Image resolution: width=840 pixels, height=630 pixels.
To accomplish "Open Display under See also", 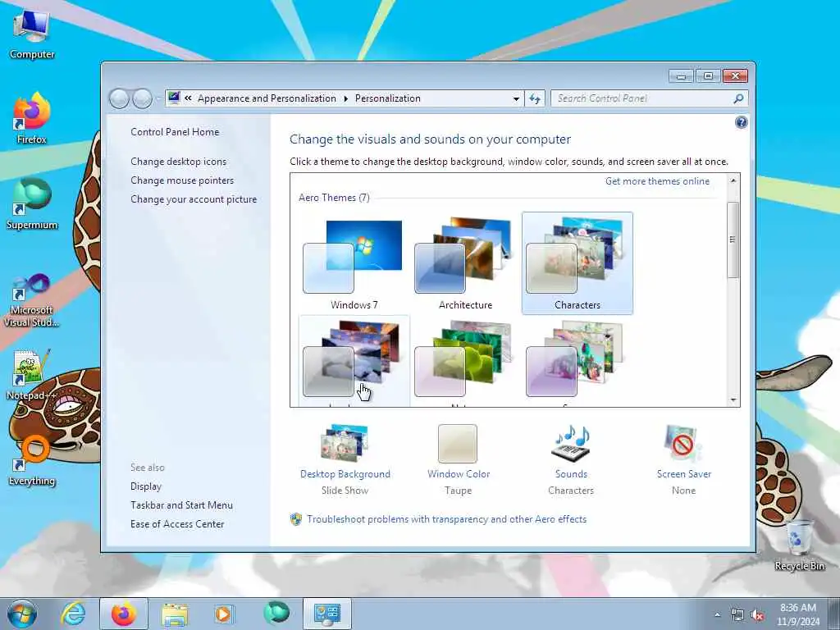I will coord(146,486).
